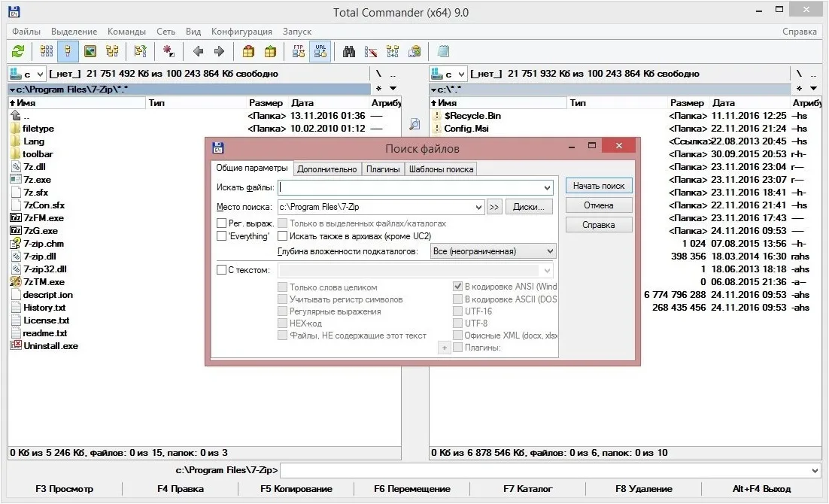Click the Notepad icon in the toolbar
Screen dimensions: 829x504
click(x=443, y=51)
